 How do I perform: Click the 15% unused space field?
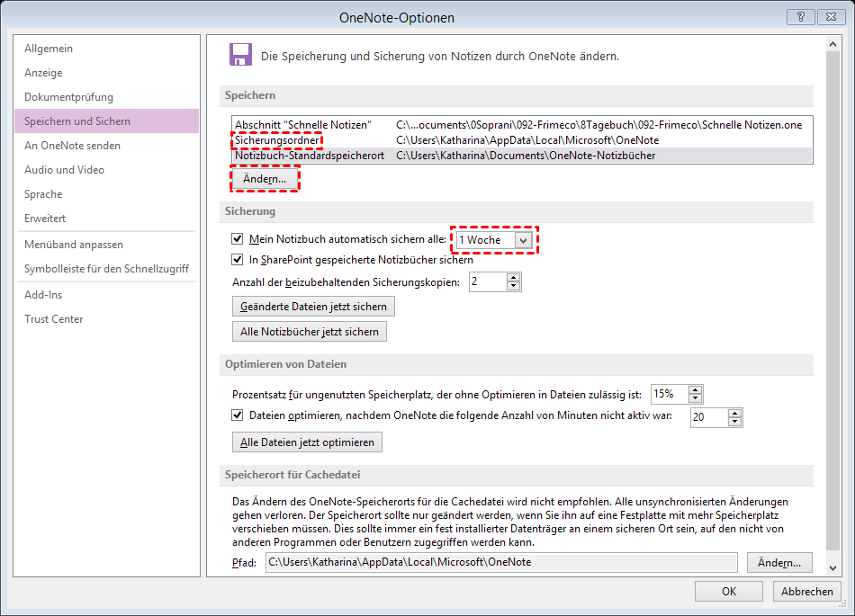point(670,394)
